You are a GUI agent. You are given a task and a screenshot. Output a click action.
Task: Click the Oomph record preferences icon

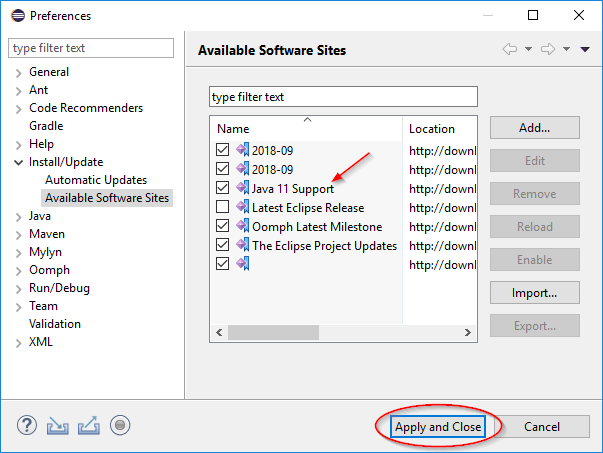pos(120,425)
